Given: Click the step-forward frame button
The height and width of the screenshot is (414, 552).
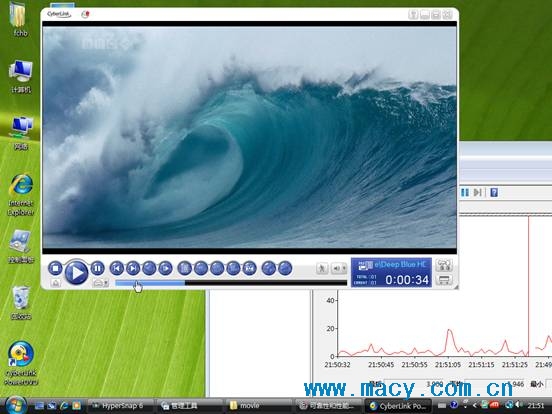Looking at the screenshot, I should (x=165, y=268).
